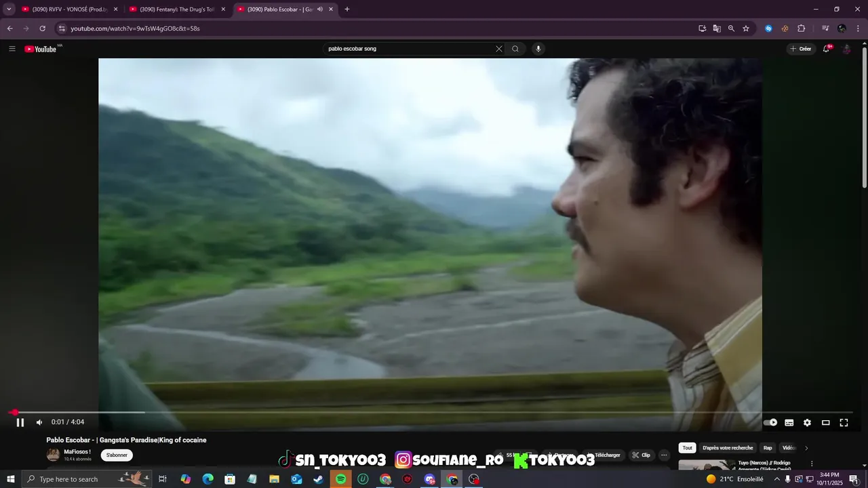Click the red playhead scrubber

coord(14,412)
